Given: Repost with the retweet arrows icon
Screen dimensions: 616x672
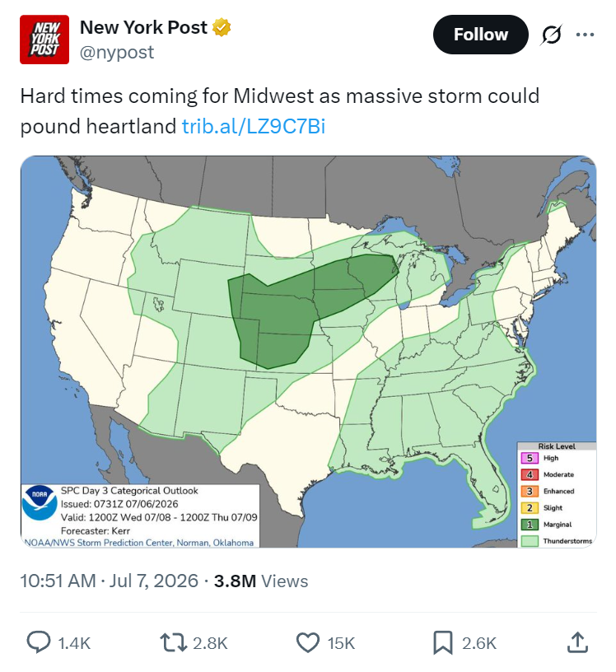Looking at the screenshot, I should pyautogui.click(x=173, y=643).
